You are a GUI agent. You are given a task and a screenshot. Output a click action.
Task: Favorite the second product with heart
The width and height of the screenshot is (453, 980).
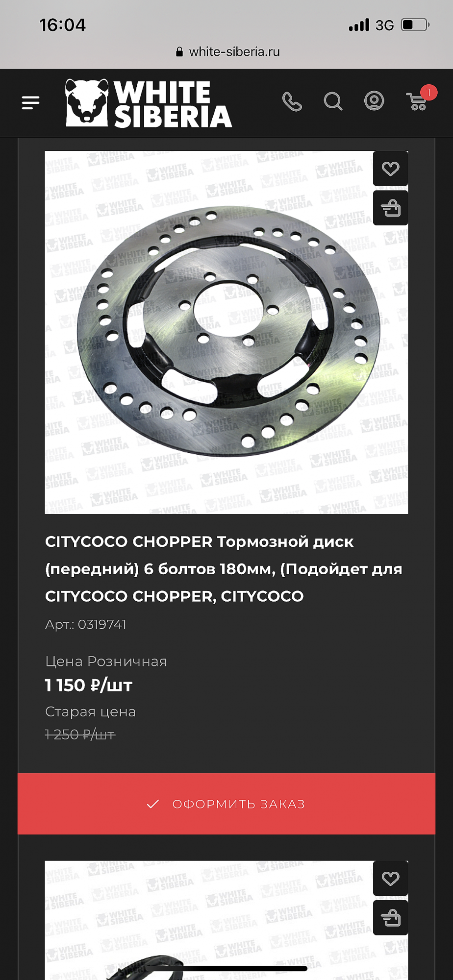point(390,879)
